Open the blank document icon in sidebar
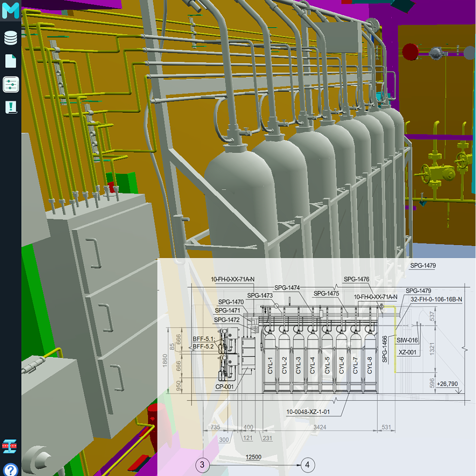Image resolution: width=476 pixels, height=476 pixels. tap(10, 61)
